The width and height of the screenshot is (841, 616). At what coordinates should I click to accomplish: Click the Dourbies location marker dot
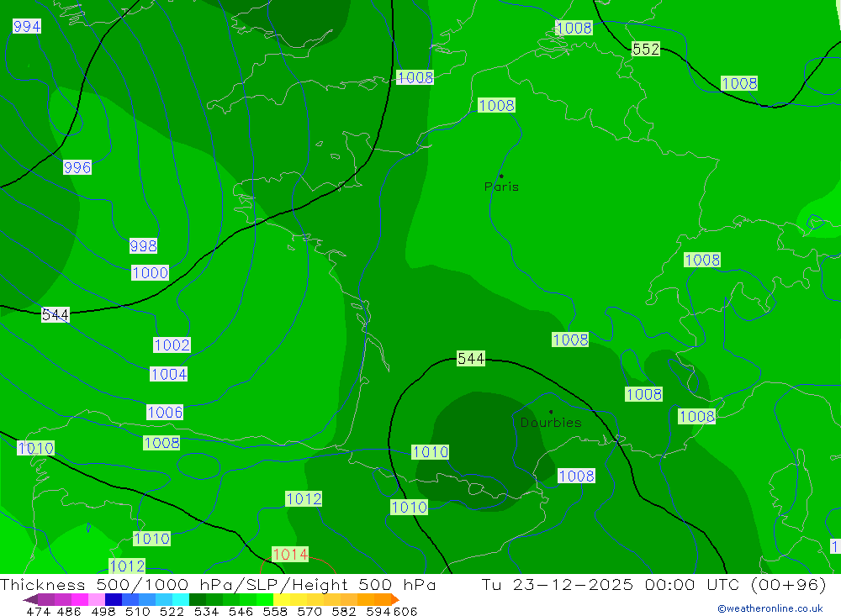551,412
